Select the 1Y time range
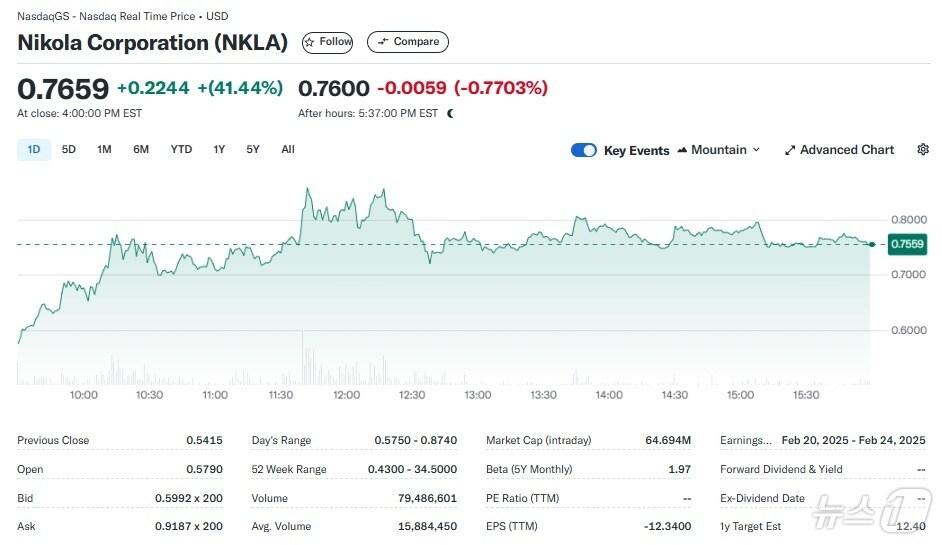The width and height of the screenshot is (942, 545). tap(219, 150)
